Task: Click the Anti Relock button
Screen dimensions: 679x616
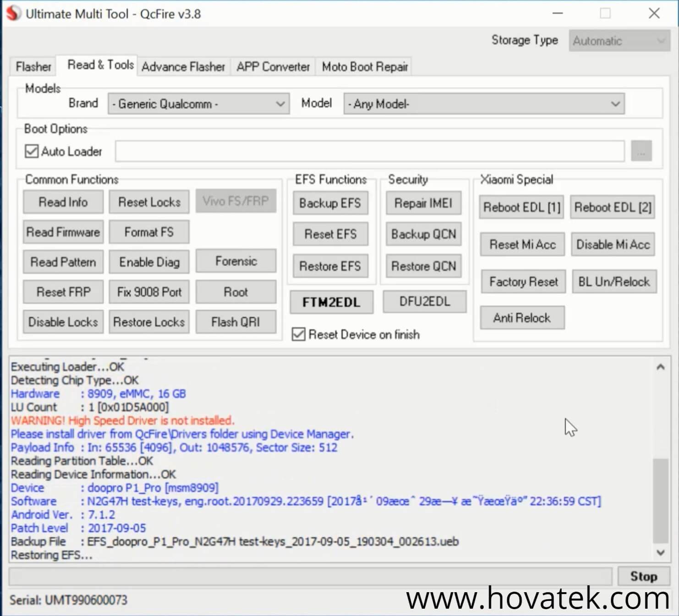Action: 522,318
